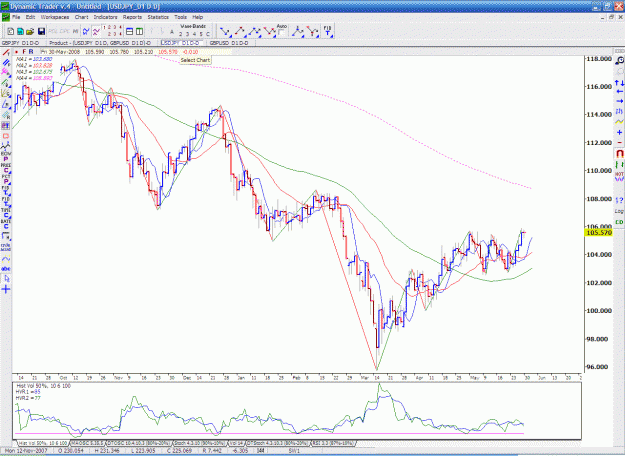The image size is (625, 456).
Task: Select the arrow pointer tool in sidebar
Action: [x=6, y=279]
